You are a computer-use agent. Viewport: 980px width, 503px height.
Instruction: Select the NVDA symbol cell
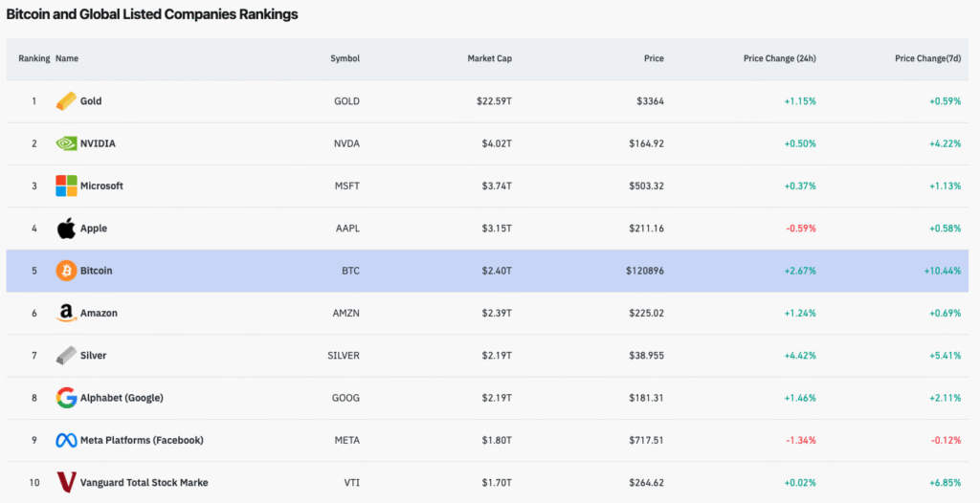coord(346,143)
